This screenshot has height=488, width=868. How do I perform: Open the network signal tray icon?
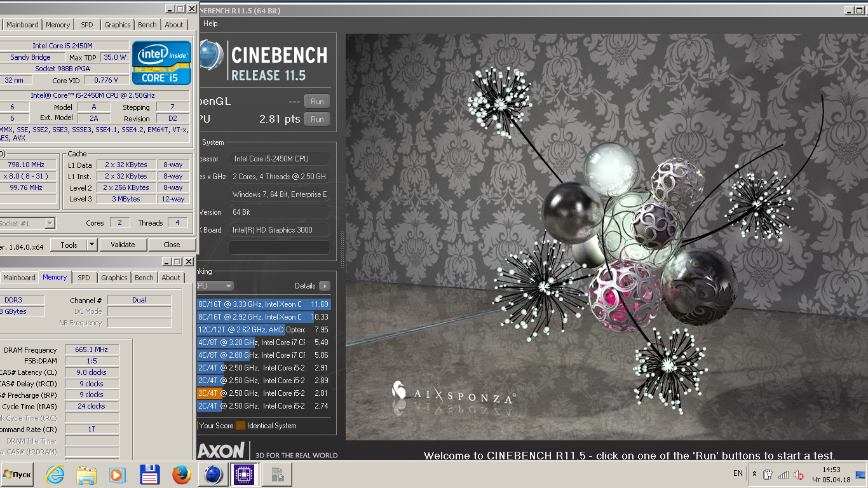tap(783, 474)
